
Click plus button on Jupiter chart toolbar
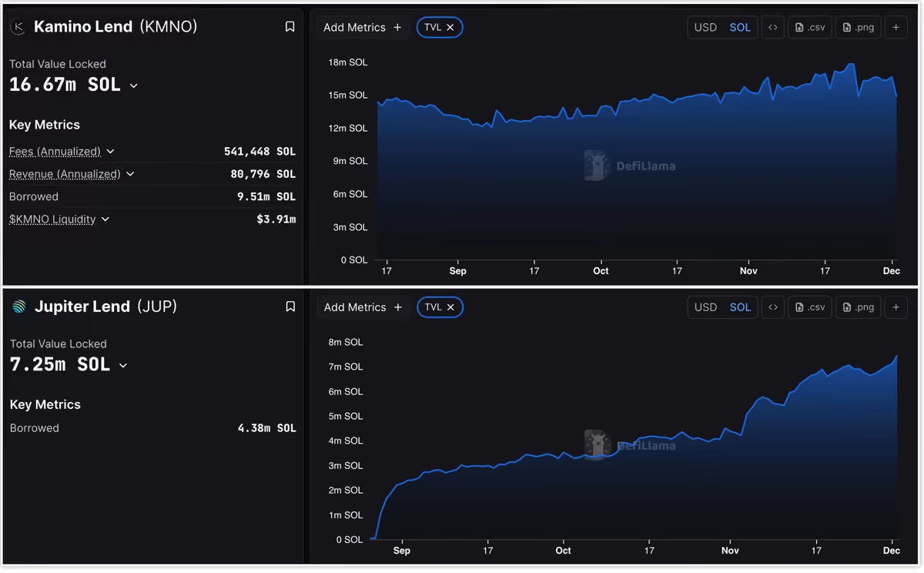coord(896,307)
